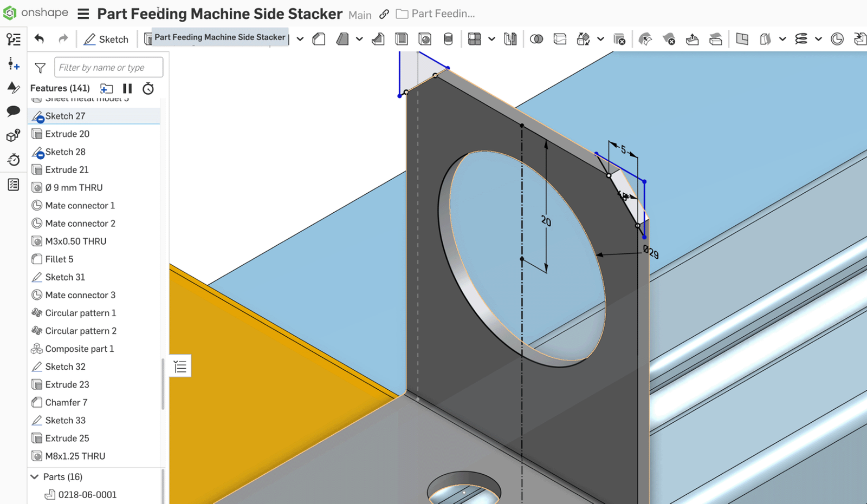Add a new folder to the Features list
This screenshot has height=504, width=867.
click(107, 88)
